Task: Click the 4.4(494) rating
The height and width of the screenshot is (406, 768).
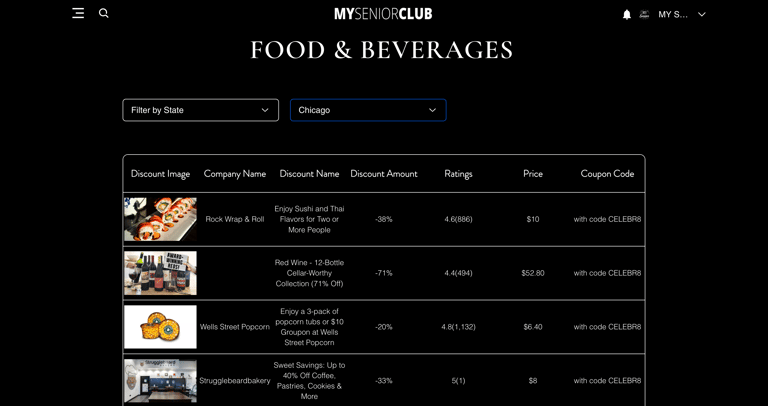Action: pos(458,273)
